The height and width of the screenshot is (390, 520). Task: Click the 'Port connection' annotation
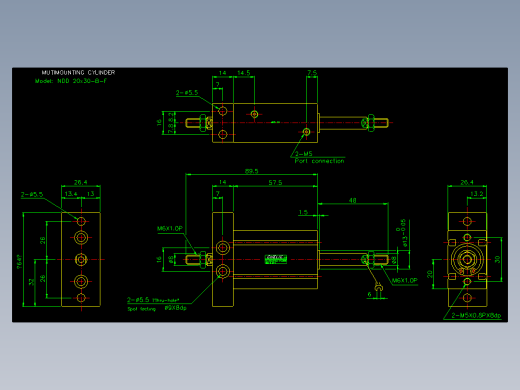[x=319, y=161]
